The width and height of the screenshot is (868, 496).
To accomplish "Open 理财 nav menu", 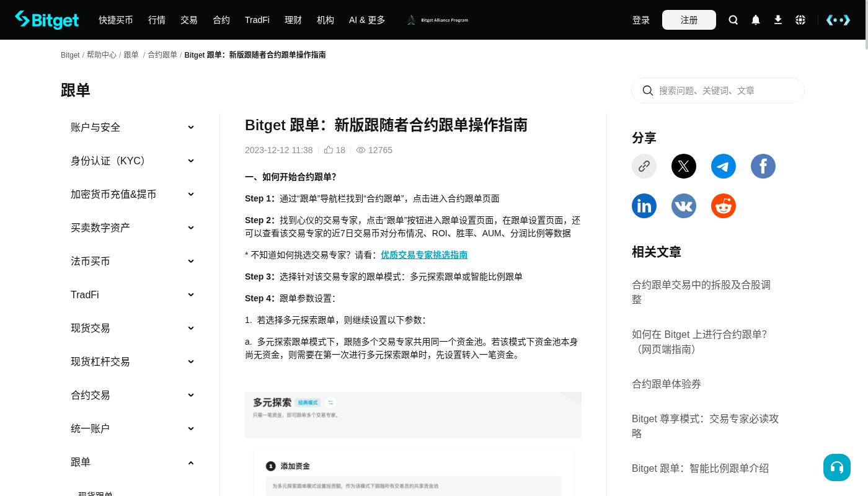I will 293,20.
